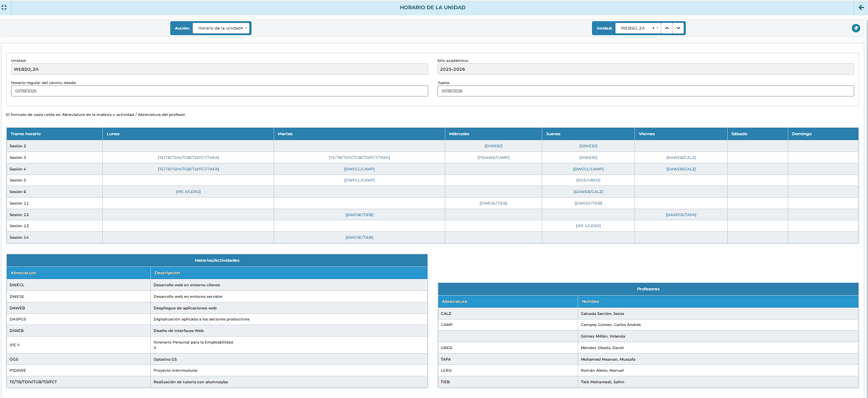Click the 'desde' start date field
Viewport: 868px width, 398px height.
point(219,91)
